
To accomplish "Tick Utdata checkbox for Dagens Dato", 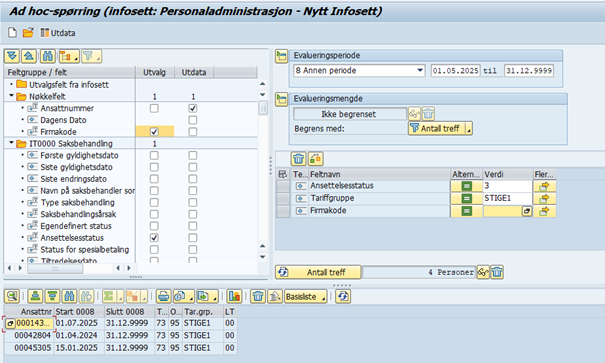I will click(193, 120).
